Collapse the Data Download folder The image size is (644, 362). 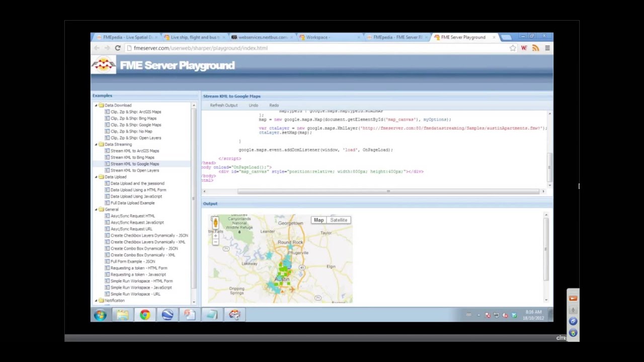click(x=96, y=106)
